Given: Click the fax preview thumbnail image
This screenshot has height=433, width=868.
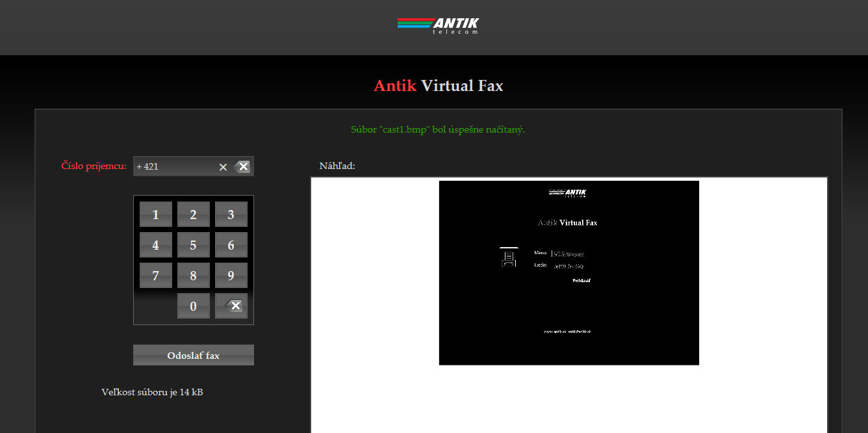Looking at the screenshot, I should tap(568, 273).
